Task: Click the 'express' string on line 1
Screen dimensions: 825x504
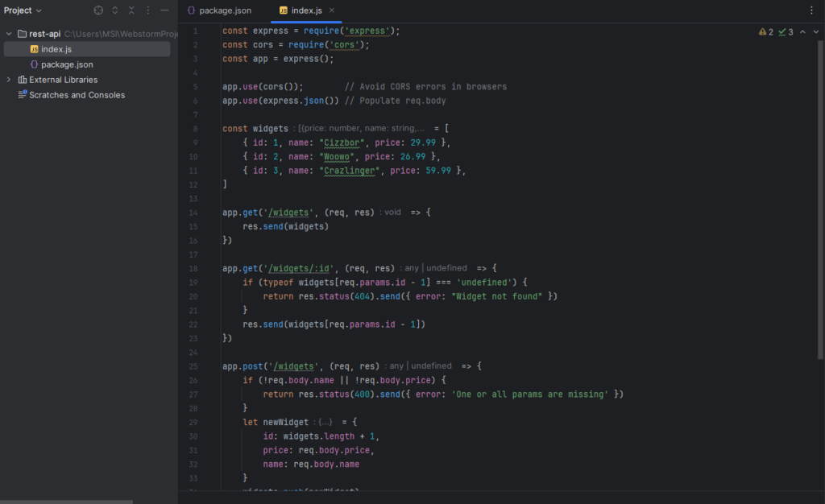Action: [367, 31]
